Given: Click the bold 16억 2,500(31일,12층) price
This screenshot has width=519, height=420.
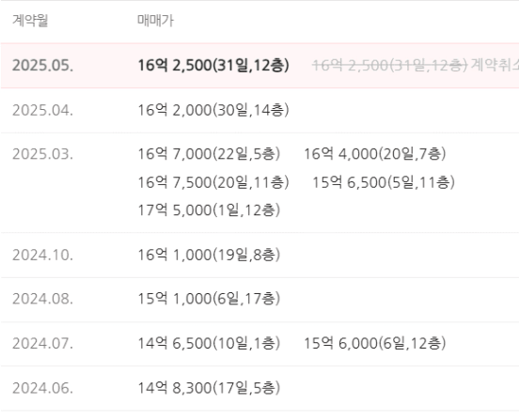Looking at the screenshot, I should [x=213, y=65].
